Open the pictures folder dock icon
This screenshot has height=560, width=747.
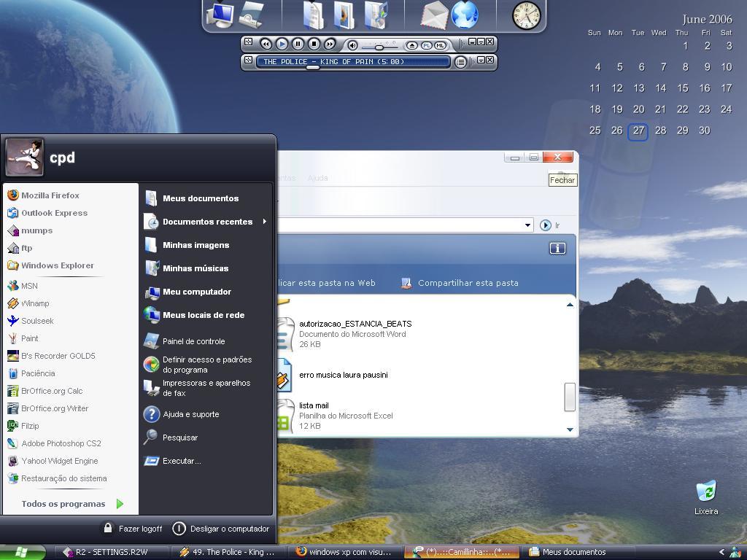(x=344, y=15)
